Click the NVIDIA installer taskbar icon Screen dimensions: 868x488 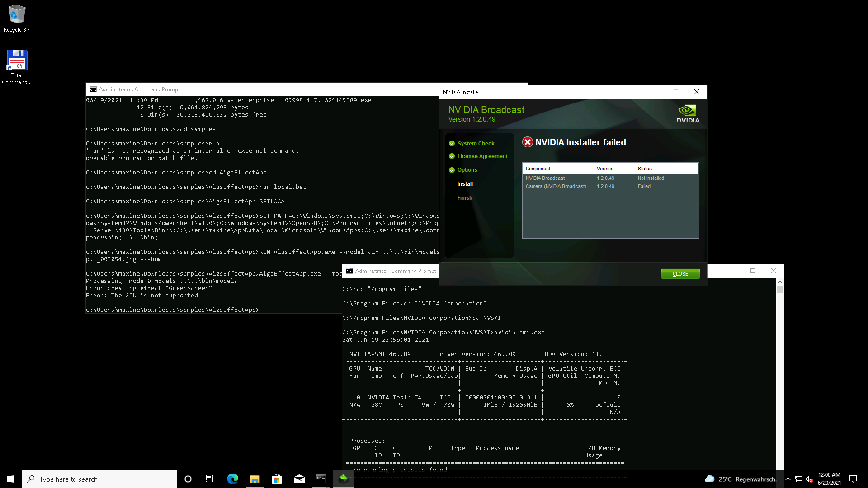(x=344, y=479)
